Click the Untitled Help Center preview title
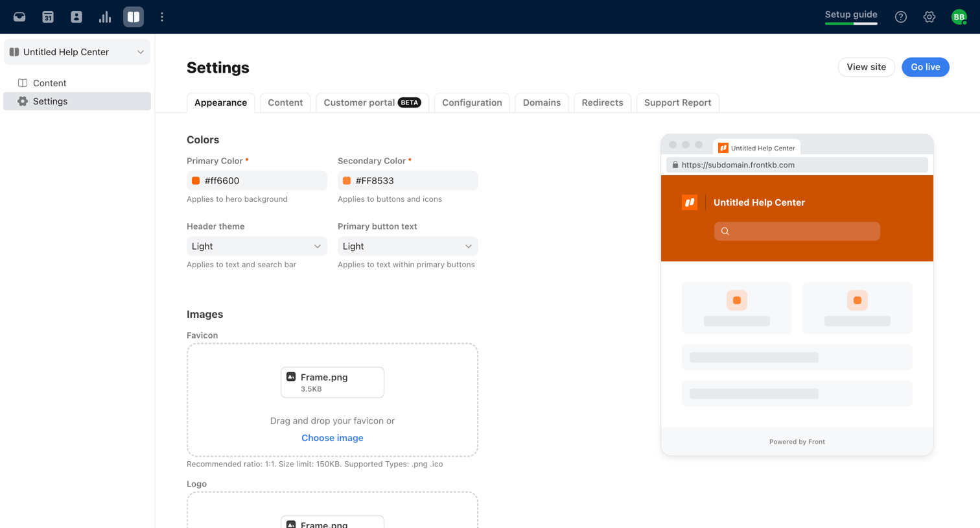Screen dimensions: 980x528 759,202
